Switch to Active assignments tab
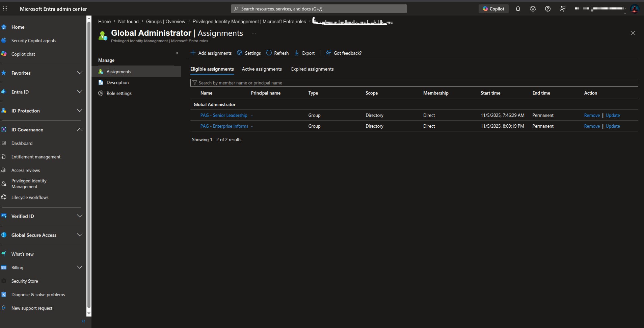This screenshot has height=328, width=644. (262, 69)
